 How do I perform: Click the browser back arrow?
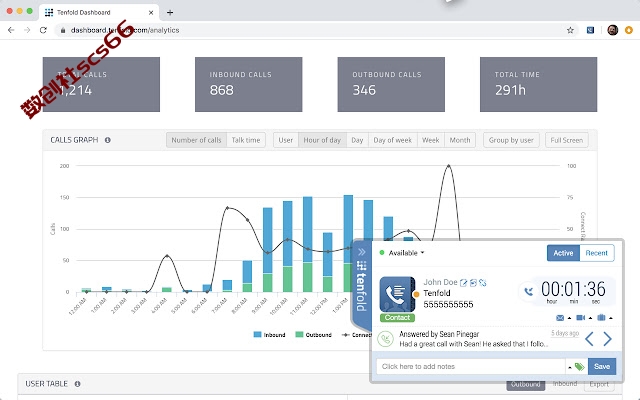11,30
